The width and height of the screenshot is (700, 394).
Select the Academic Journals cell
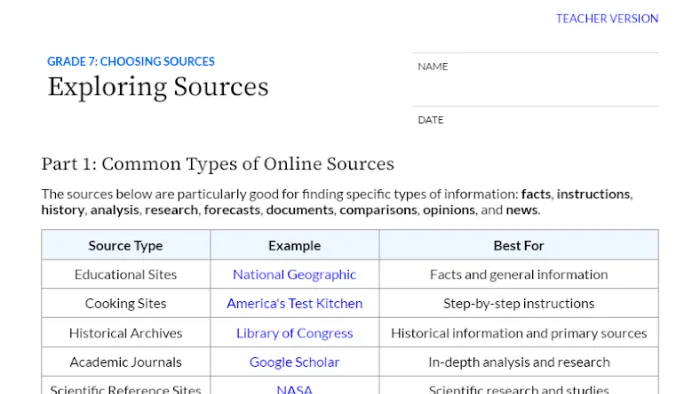(x=125, y=362)
